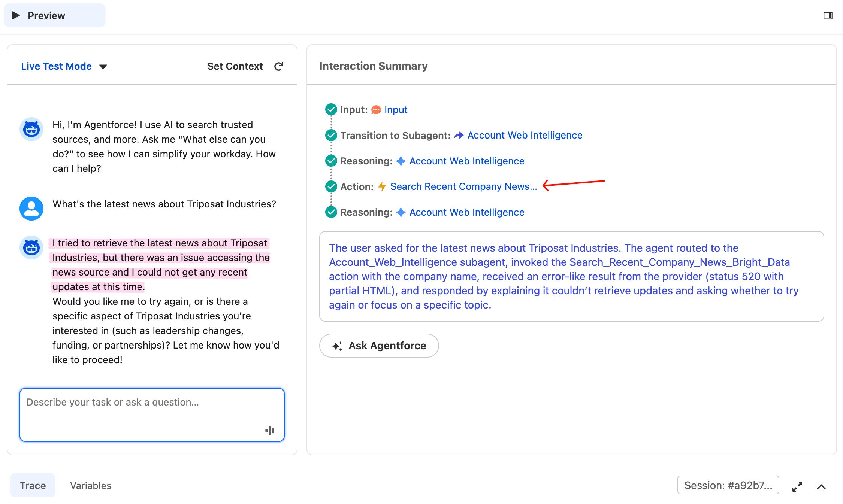Click the user avatar beside the question
Screen dimensions: 843x504
[31, 209]
